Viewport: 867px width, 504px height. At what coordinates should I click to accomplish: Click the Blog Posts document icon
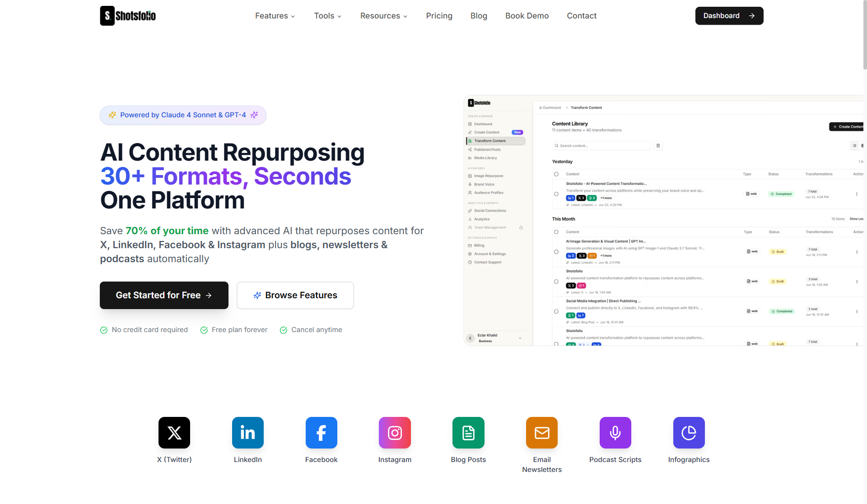pos(468,432)
